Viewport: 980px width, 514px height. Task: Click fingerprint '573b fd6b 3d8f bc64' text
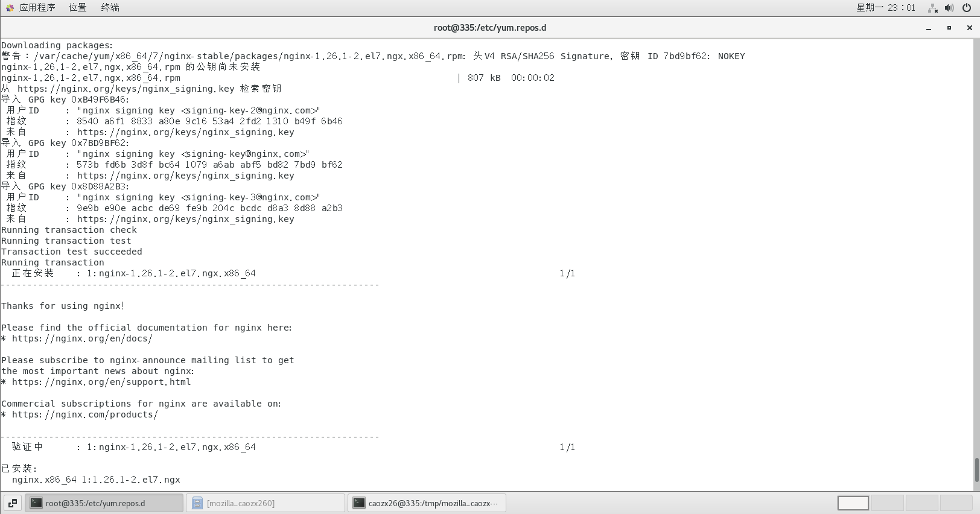128,165
